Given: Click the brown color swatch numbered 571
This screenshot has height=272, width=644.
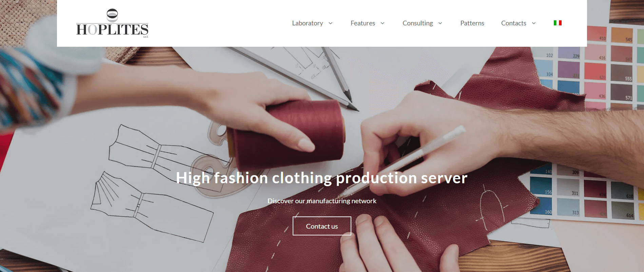Looking at the screenshot, I should (622, 92).
